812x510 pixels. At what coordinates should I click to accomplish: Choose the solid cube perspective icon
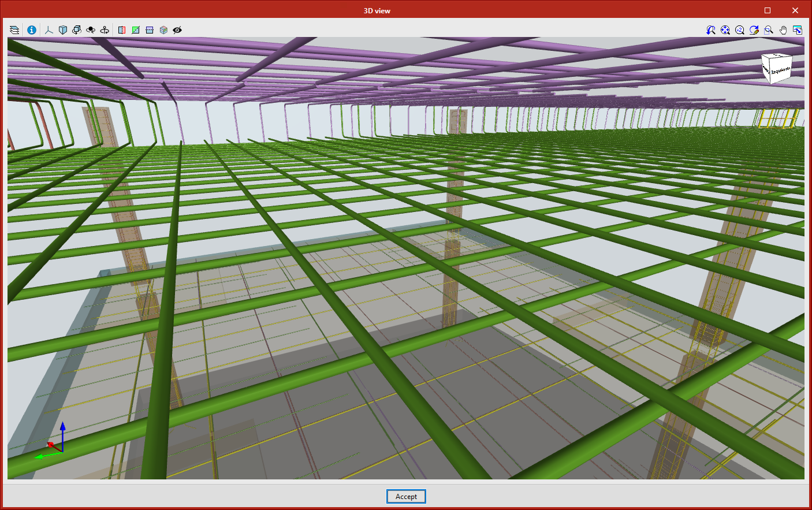pyautogui.click(x=63, y=30)
